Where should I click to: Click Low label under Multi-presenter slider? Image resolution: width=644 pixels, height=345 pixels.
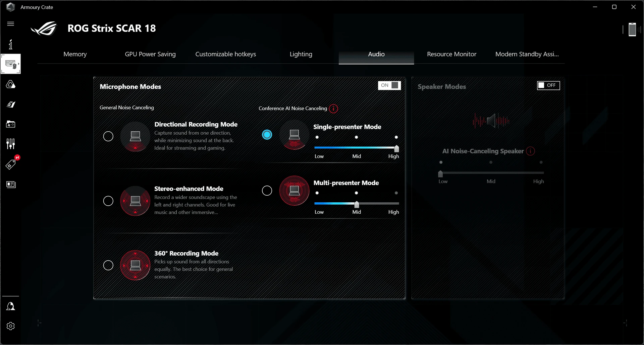[x=319, y=212]
